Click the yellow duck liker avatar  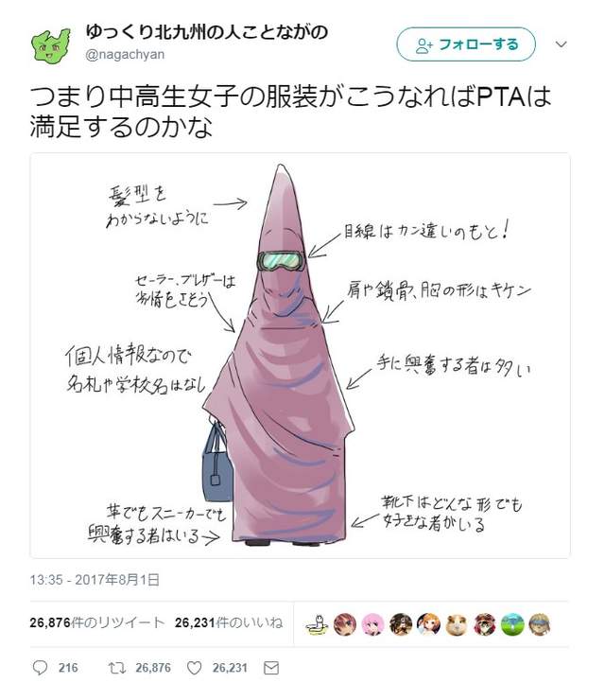click(x=318, y=624)
